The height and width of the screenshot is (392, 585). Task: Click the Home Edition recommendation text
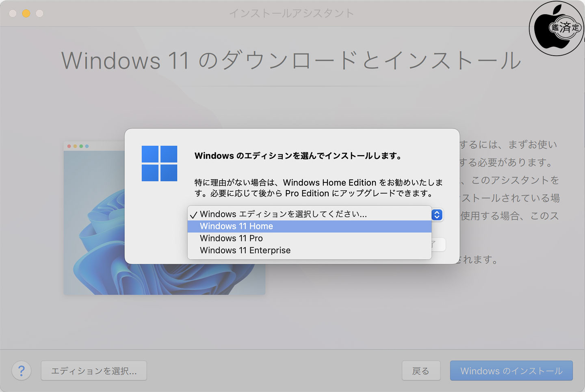click(318, 188)
